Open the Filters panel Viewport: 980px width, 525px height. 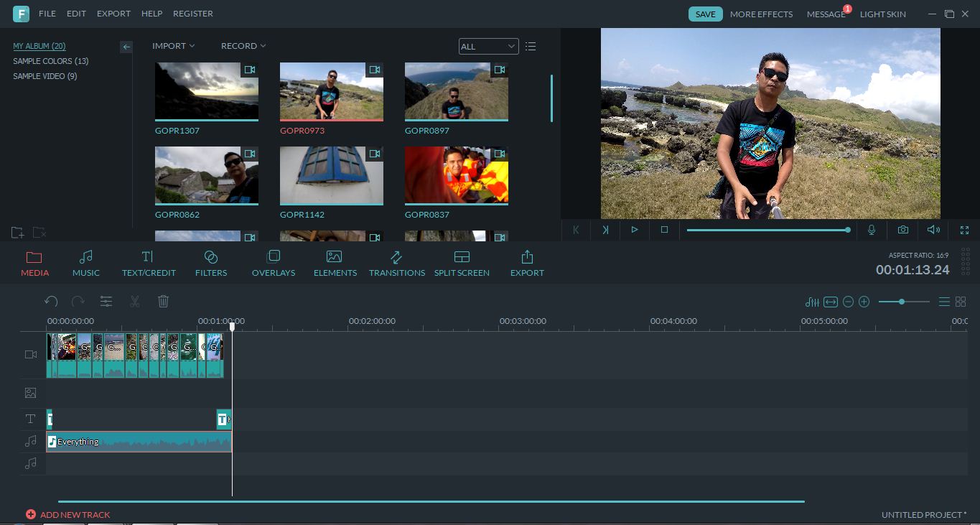coord(210,264)
